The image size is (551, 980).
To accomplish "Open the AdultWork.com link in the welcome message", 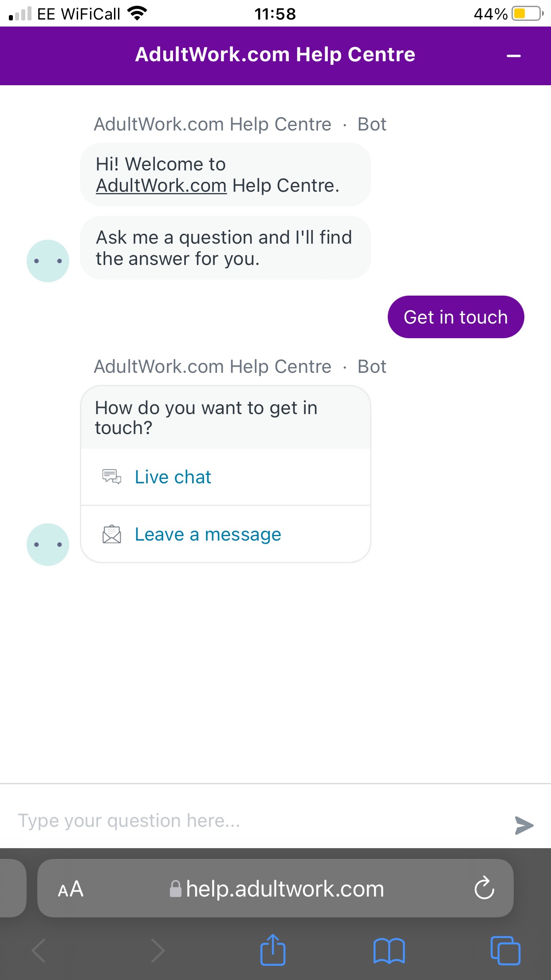I will point(161,185).
